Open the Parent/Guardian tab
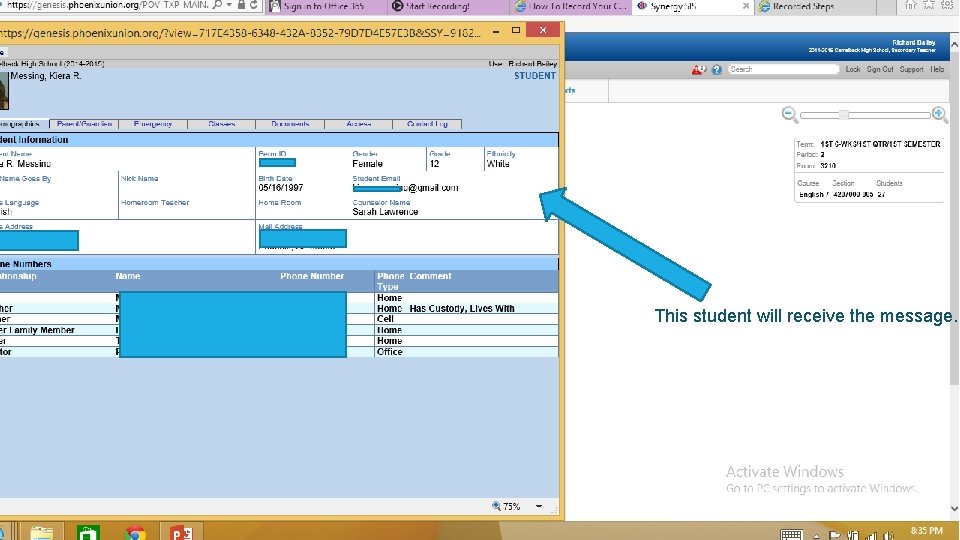This screenshot has width=960, height=540. tap(84, 124)
